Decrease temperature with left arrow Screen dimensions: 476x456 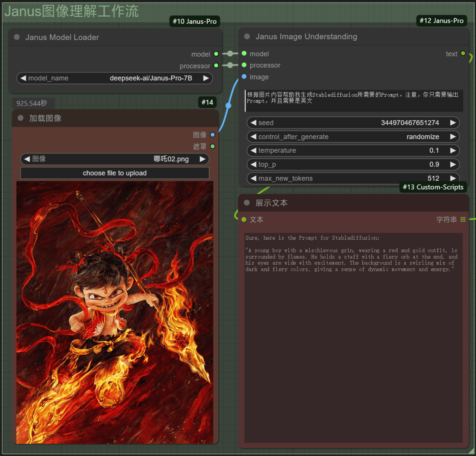click(253, 150)
